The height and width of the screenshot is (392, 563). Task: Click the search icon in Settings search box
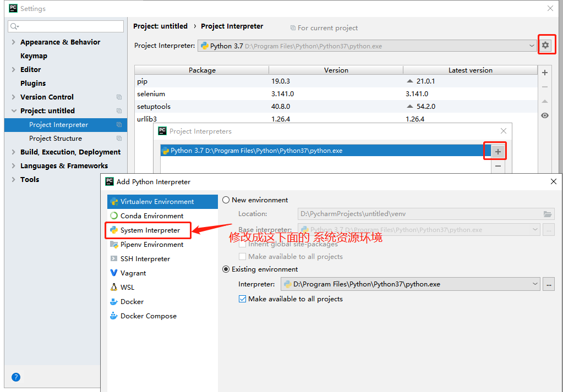pyautogui.click(x=14, y=26)
